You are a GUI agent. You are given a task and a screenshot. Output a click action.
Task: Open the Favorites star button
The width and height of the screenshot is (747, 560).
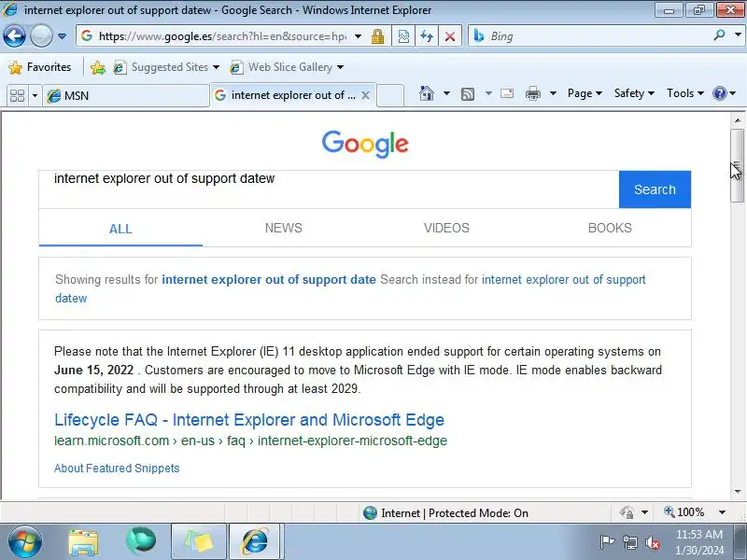40,67
